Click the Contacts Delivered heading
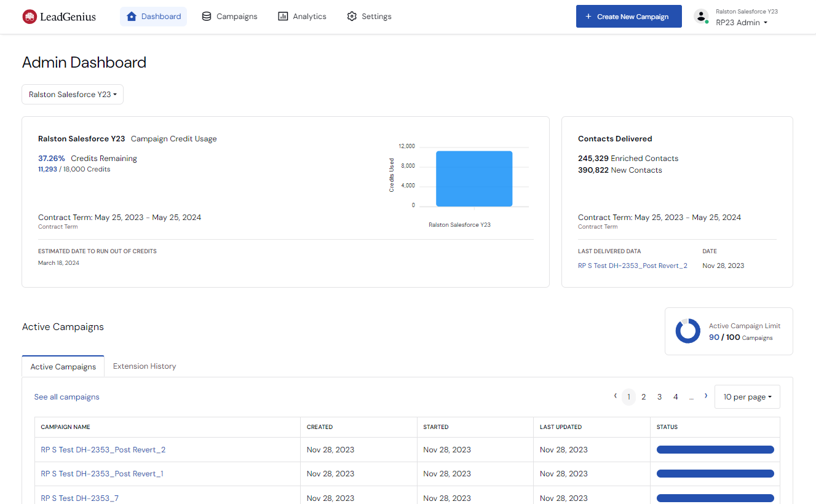Viewport: 816px width, 504px height. point(615,139)
